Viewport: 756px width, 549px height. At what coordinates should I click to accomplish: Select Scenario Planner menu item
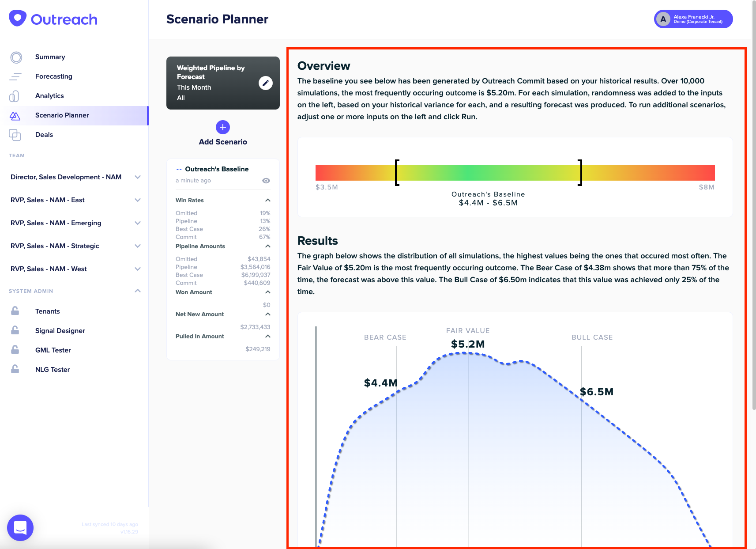74,115
